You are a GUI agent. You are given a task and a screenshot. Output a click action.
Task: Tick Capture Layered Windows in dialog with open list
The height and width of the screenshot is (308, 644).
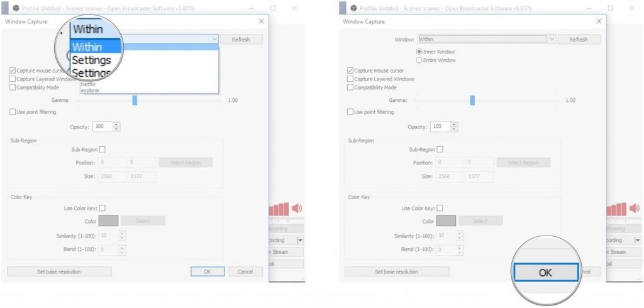pyautogui.click(x=13, y=79)
